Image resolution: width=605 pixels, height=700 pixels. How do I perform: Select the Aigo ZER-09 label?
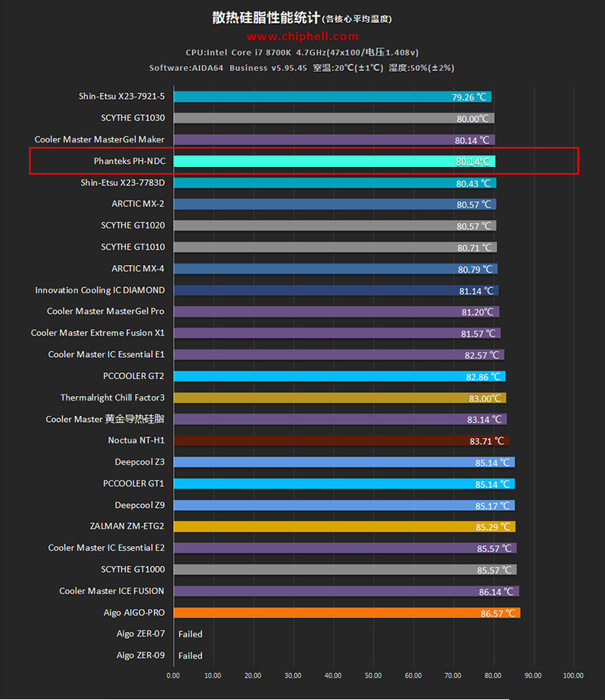pyautogui.click(x=141, y=656)
